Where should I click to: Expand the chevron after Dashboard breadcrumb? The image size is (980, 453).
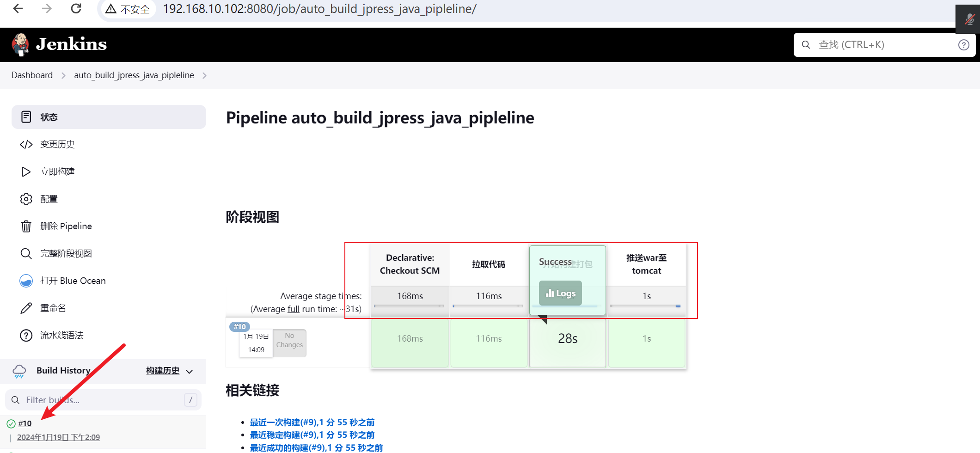63,75
